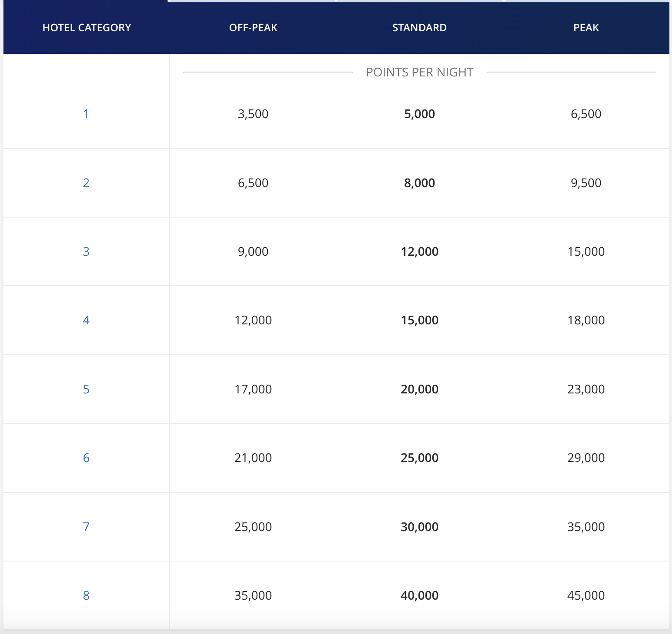Click the 29,000 peak points value
The height and width of the screenshot is (634, 672).
pos(586,458)
